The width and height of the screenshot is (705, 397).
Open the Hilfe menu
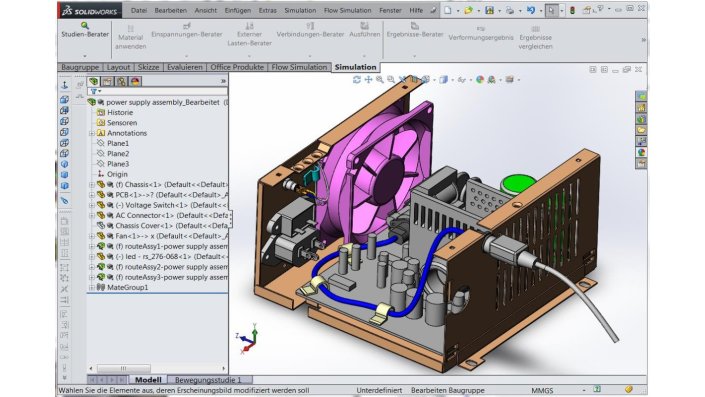pyautogui.click(x=416, y=10)
